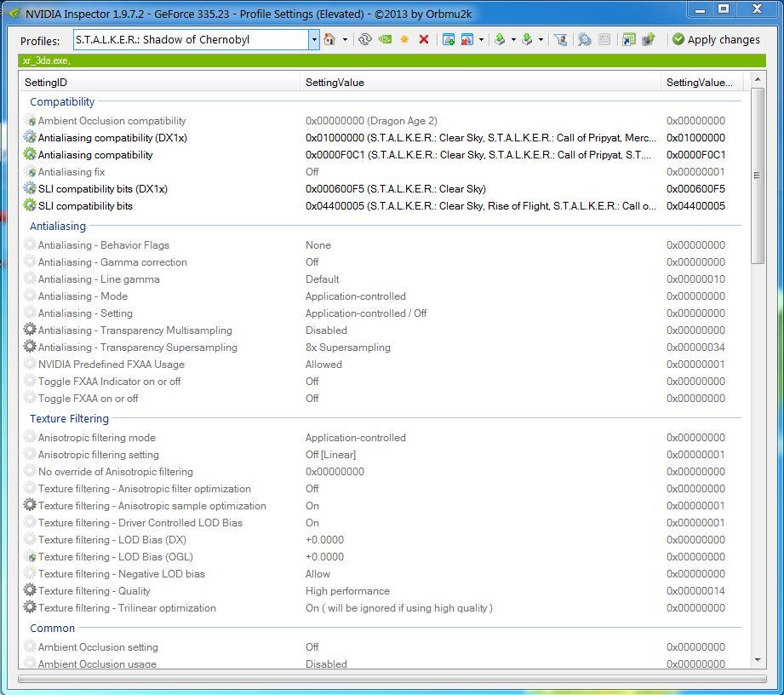Click hex value 0x00000034

695,347
